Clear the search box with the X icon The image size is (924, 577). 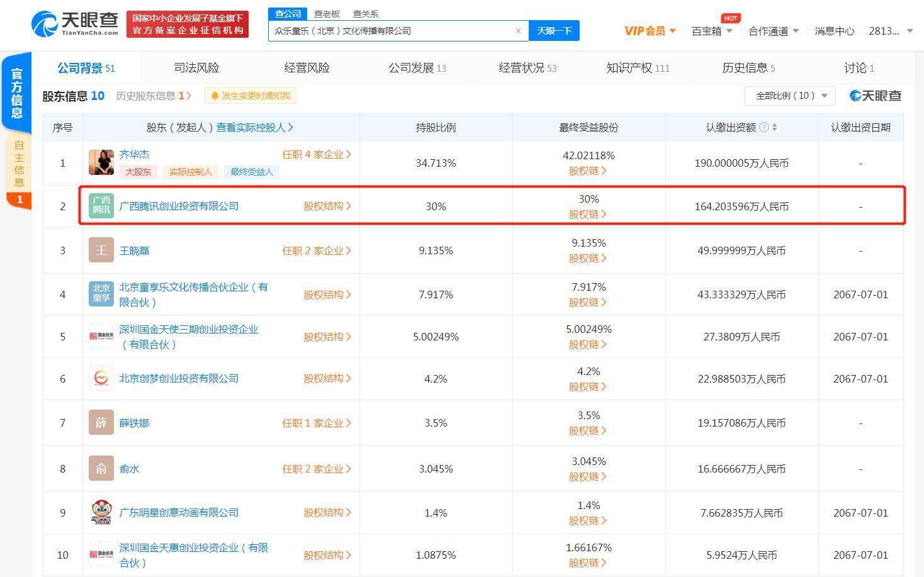pos(518,31)
